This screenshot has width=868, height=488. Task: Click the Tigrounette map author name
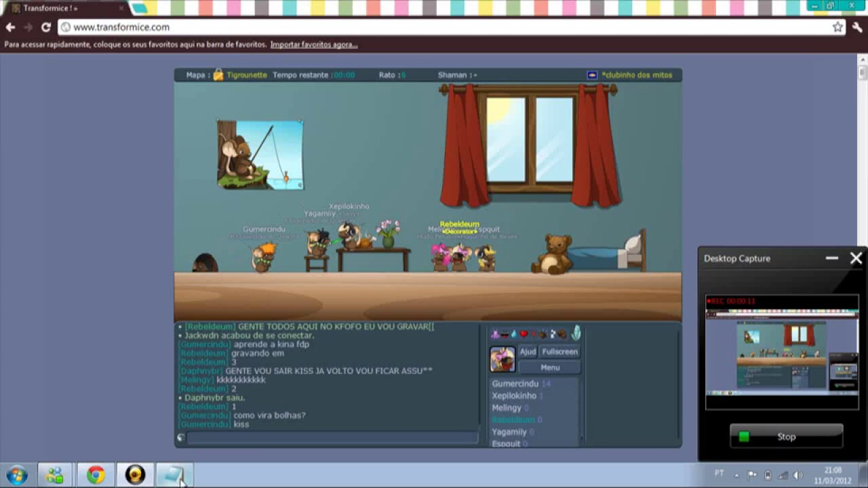tap(247, 75)
